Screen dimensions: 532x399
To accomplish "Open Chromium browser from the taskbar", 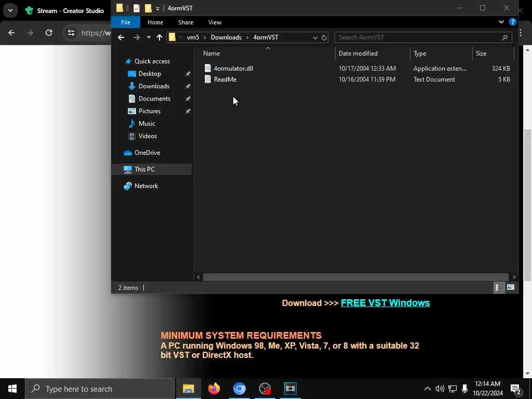I will tap(239, 389).
